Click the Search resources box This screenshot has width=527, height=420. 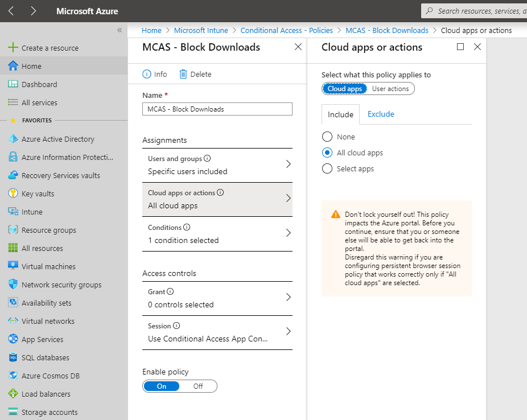click(474, 11)
